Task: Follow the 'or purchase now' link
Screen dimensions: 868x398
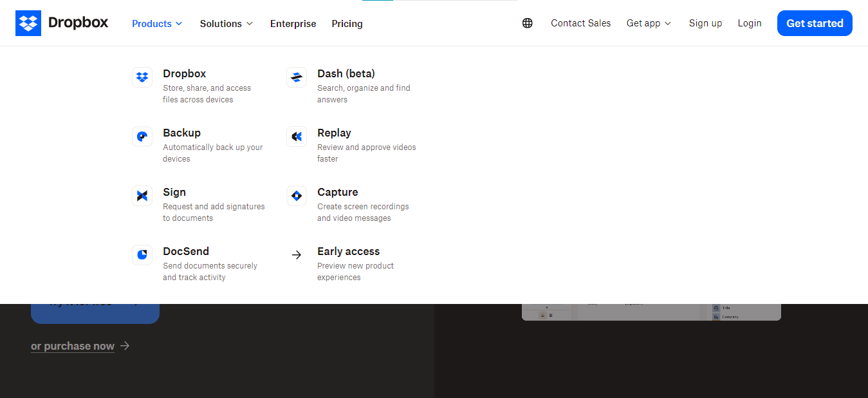Action: pyautogui.click(x=73, y=346)
